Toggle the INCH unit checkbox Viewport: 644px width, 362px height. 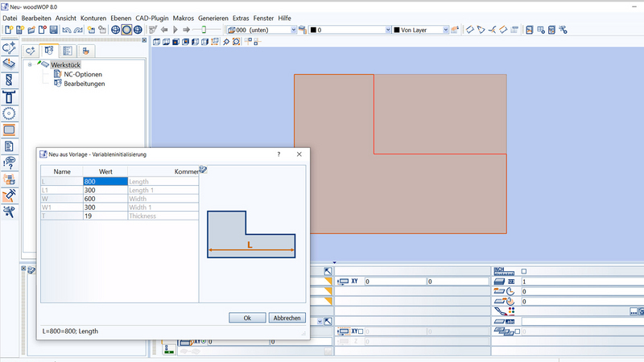(x=523, y=271)
